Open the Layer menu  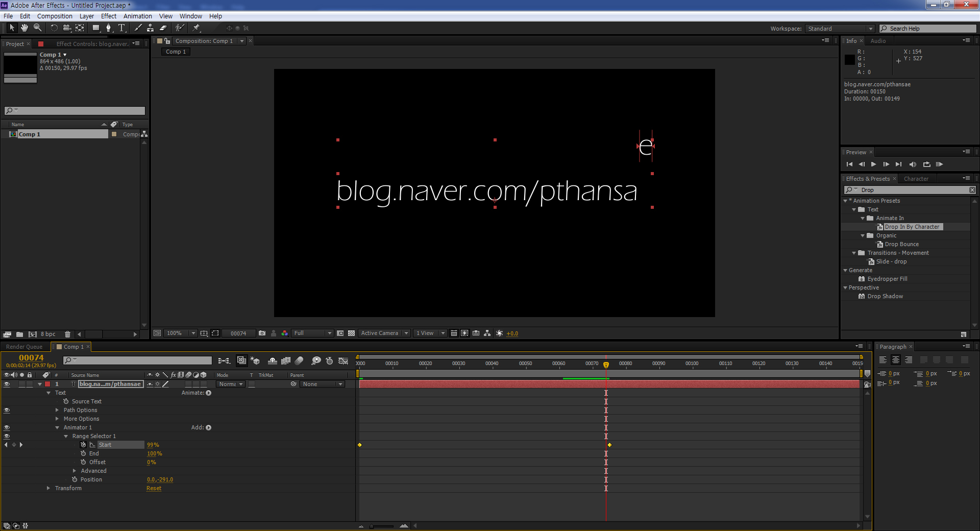[x=86, y=16]
